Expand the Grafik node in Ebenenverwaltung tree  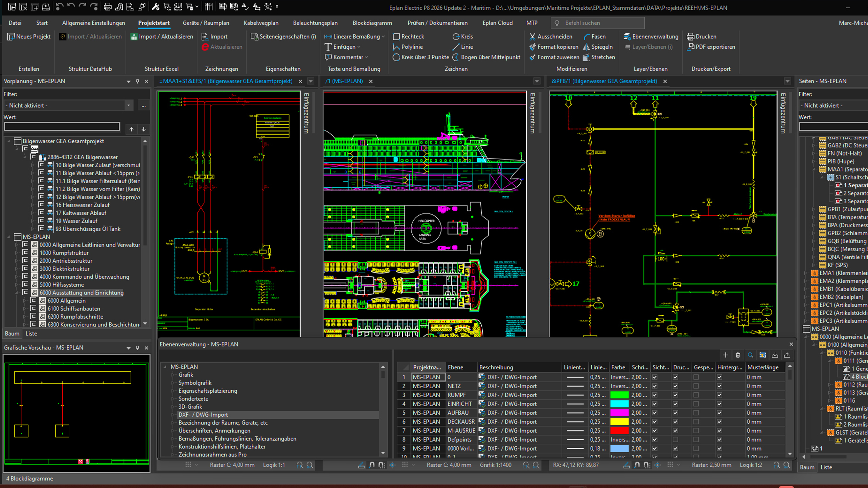pos(173,375)
